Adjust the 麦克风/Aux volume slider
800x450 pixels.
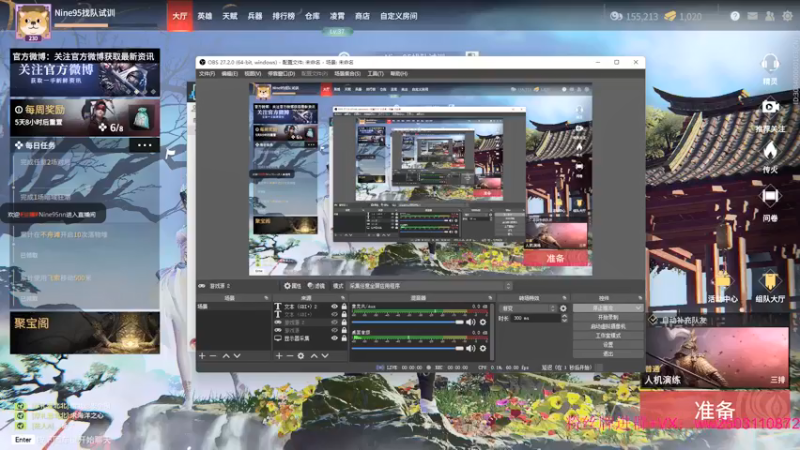408,322
